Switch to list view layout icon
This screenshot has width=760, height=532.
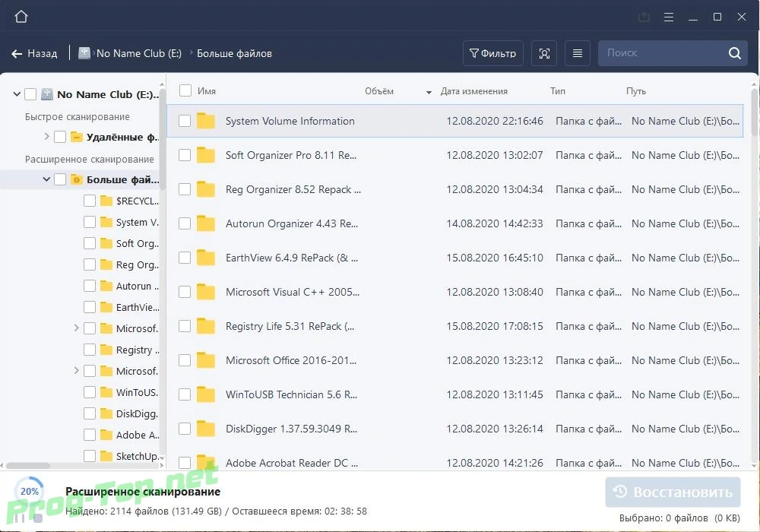578,53
